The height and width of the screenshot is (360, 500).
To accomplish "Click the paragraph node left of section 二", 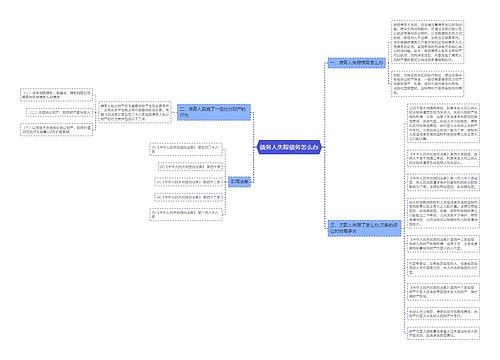I will tap(135, 112).
